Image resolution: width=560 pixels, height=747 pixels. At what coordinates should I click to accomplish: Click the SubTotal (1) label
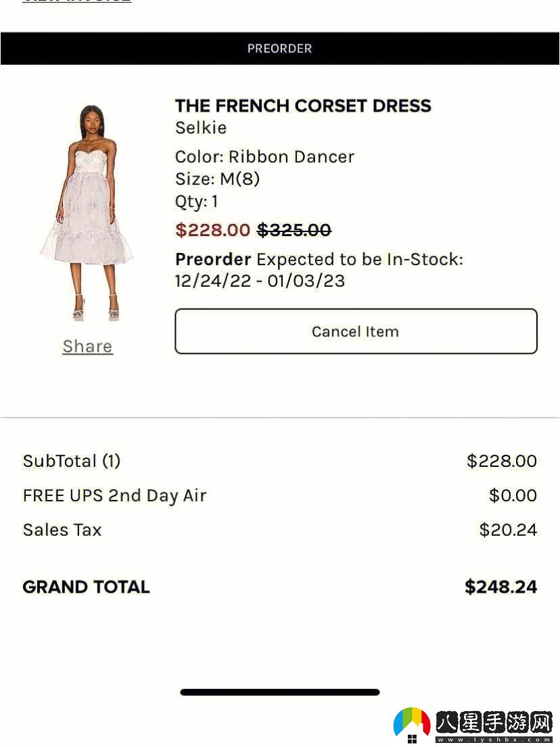72,461
